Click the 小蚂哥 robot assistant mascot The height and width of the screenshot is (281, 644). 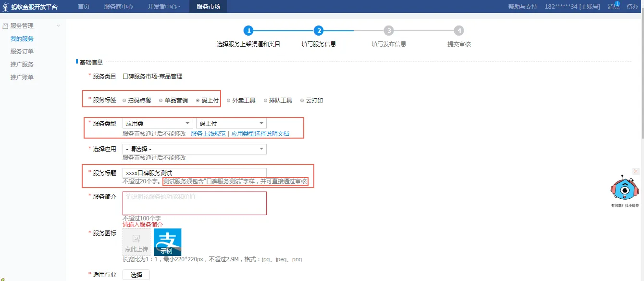625,189
